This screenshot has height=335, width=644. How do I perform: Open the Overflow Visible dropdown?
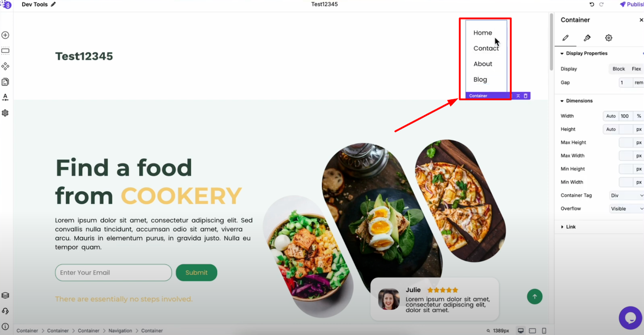(626, 208)
